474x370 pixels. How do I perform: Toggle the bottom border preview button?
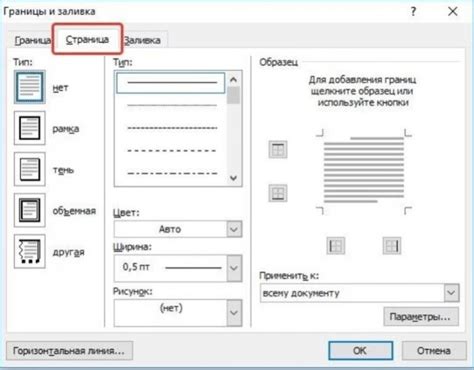[278, 193]
